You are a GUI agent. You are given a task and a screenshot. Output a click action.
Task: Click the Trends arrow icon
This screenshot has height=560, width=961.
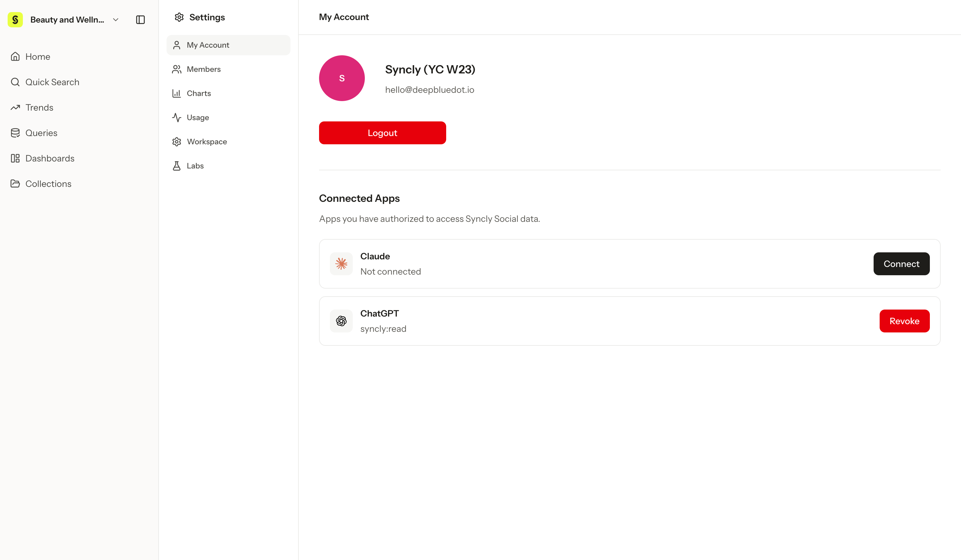[15, 107]
